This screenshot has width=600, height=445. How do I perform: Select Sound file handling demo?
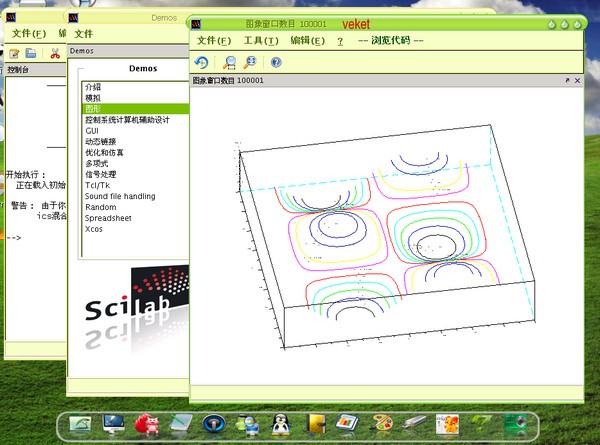[x=120, y=196]
